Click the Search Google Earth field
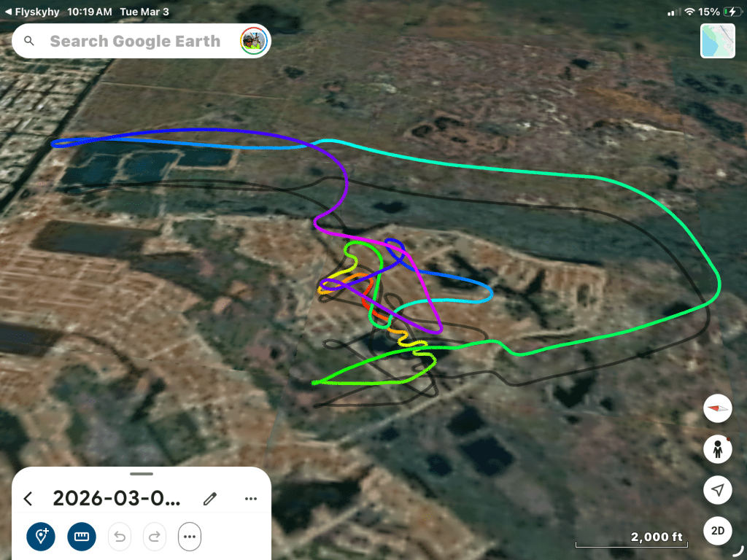Viewport: 747px width, 560px height. pos(135,42)
